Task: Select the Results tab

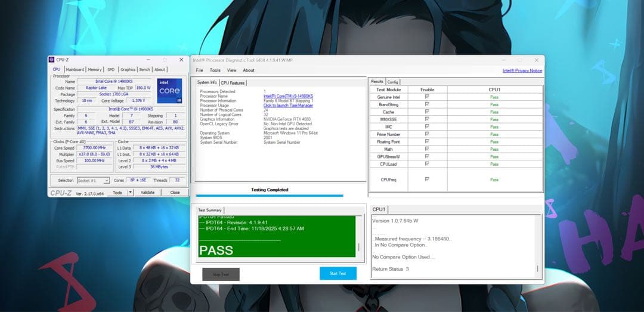Action: [377, 81]
